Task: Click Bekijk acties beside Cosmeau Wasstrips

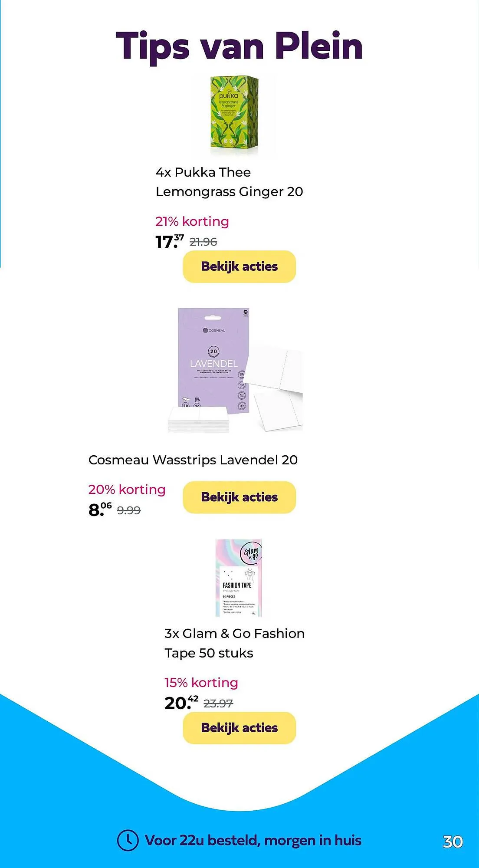Action: click(239, 497)
